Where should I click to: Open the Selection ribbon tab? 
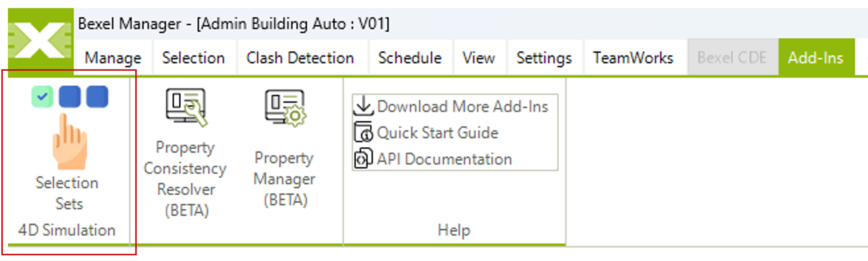(x=193, y=58)
